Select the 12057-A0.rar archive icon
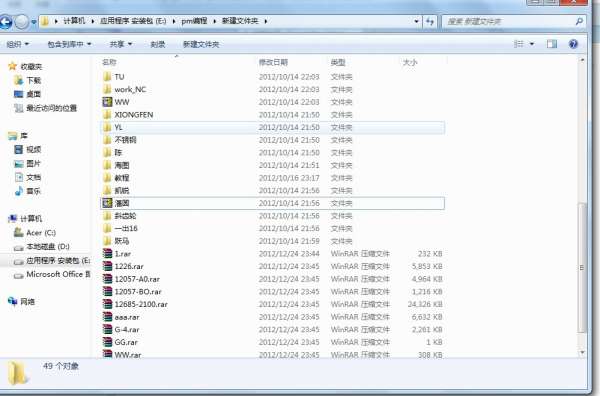600x396 pixels. (x=108, y=279)
